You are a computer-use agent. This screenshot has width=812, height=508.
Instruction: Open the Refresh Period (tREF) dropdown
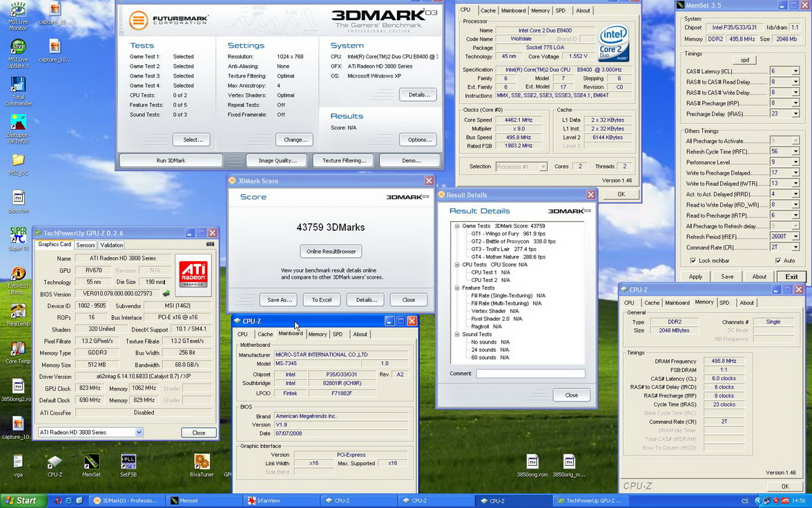pyautogui.click(x=795, y=236)
